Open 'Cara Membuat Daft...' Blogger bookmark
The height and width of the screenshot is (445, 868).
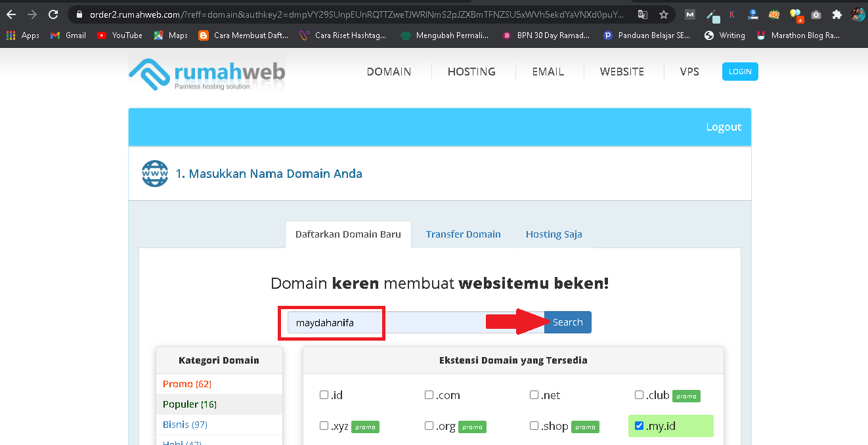pyautogui.click(x=244, y=35)
